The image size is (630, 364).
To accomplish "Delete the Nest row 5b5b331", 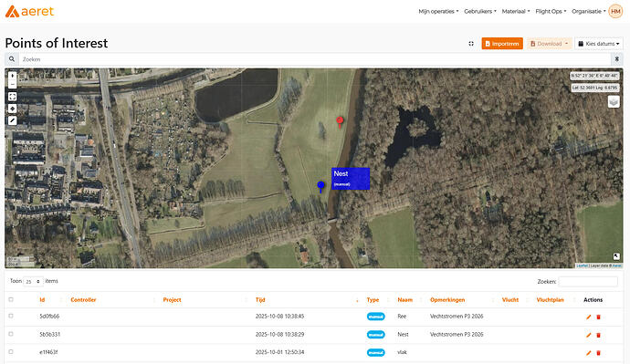I will [x=598, y=335].
